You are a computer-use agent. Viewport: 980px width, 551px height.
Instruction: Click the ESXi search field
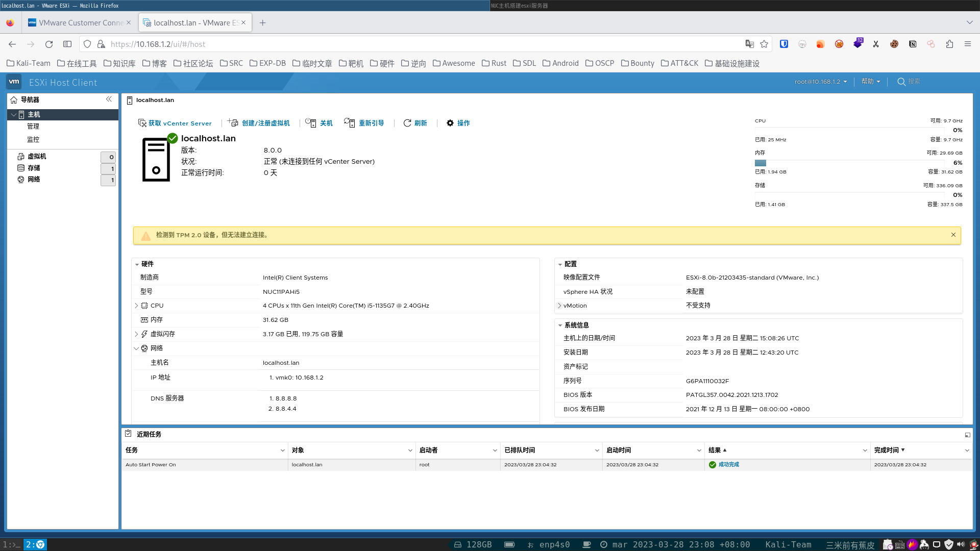[x=914, y=82]
